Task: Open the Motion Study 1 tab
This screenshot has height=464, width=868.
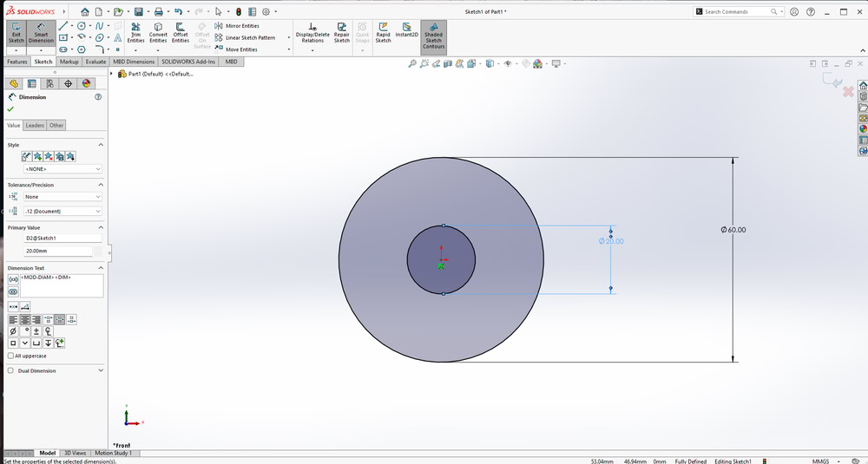Action: [x=113, y=453]
